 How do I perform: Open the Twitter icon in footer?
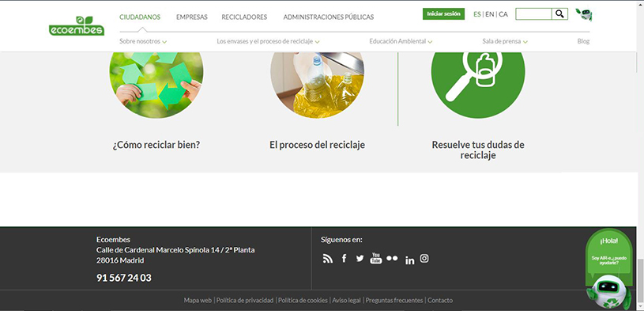click(360, 258)
